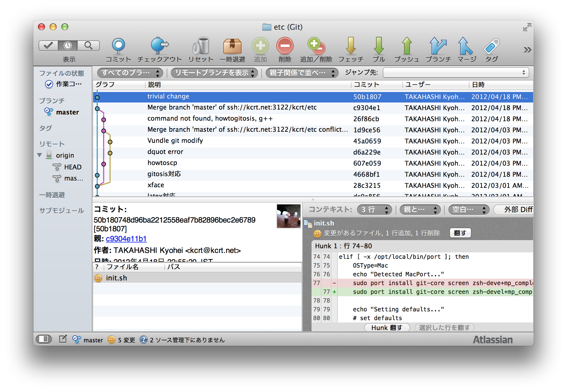This screenshot has width=567, height=392.
Task: Collapse the origin remote tree
Action: [39, 155]
